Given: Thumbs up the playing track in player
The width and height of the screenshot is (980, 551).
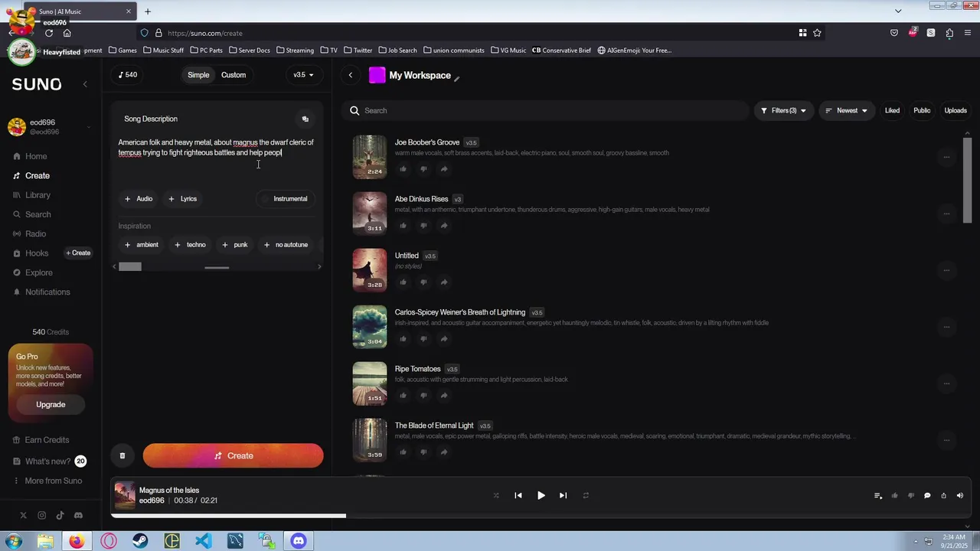Looking at the screenshot, I should point(894,496).
